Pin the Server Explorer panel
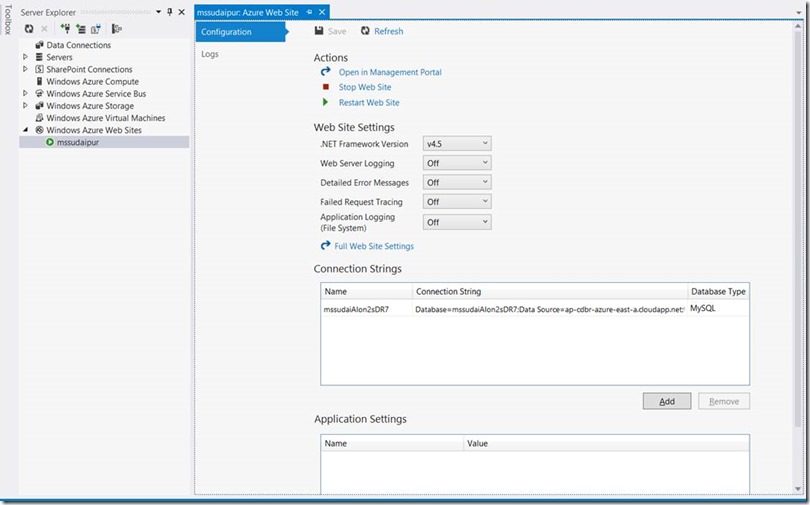 [170, 12]
